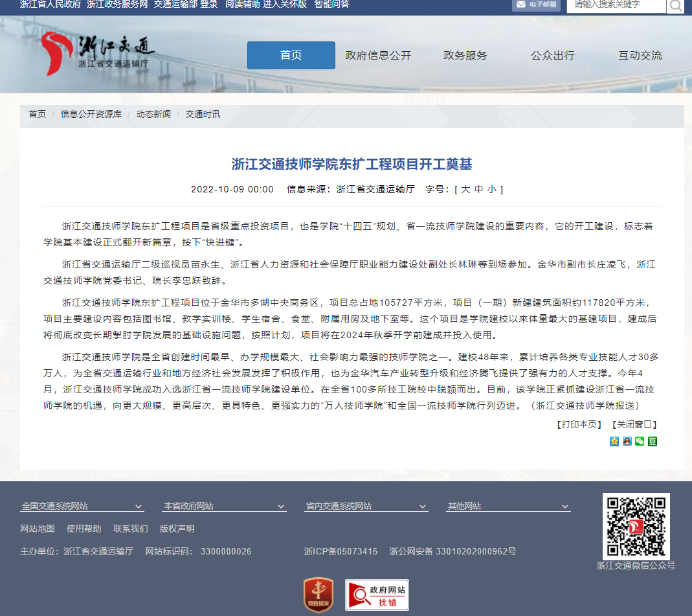Screen dimensions: 692x616
Task: Open the 政务服务 menu
Action: [x=465, y=55]
